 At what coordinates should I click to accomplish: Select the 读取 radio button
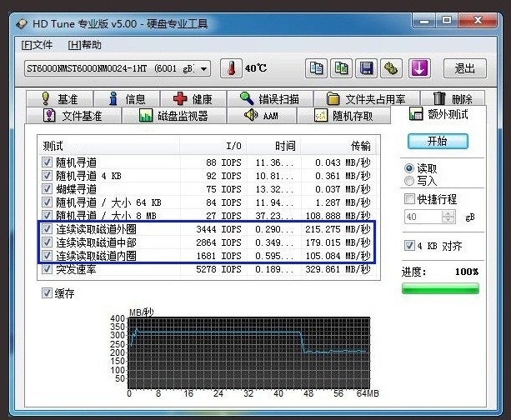[409, 168]
